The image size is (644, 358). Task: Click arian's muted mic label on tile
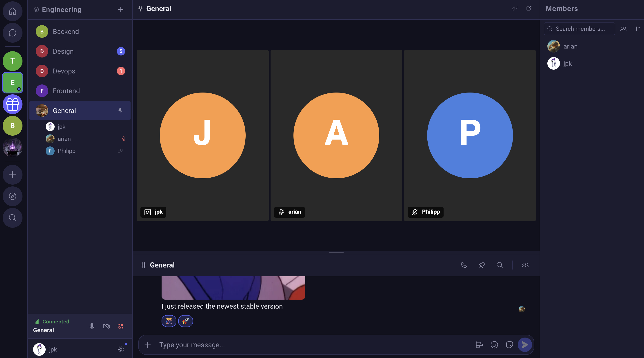point(289,212)
